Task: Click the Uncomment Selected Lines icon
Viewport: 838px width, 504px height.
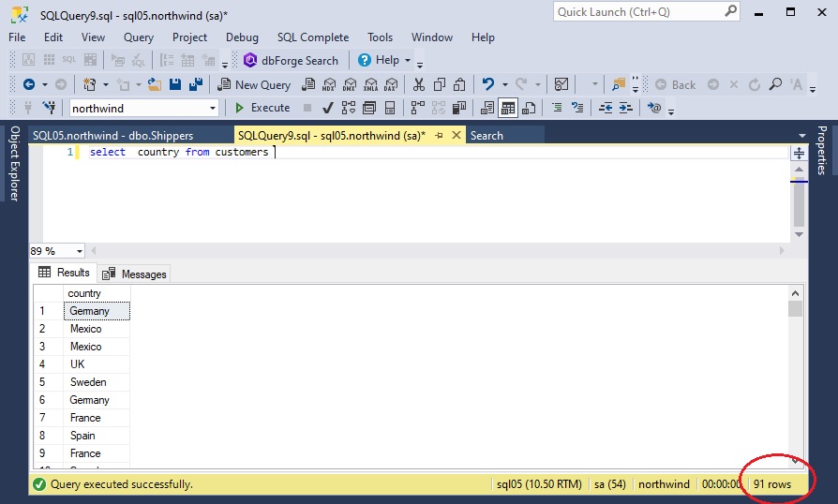Action: [577, 108]
